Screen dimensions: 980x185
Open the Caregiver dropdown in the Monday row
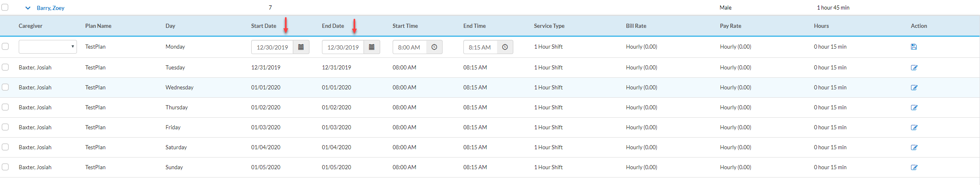(x=47, y=47)
